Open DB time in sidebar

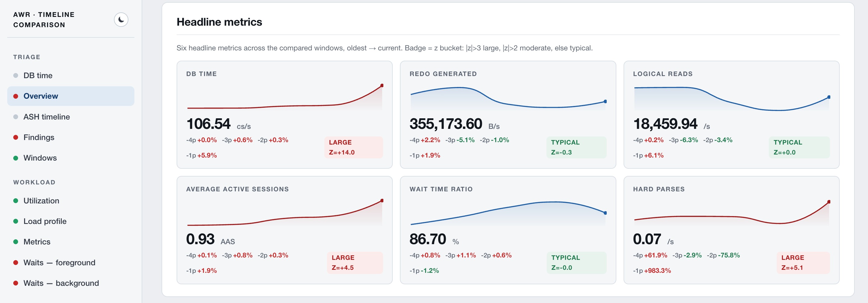pyautogui.click(x=71, y=75)
